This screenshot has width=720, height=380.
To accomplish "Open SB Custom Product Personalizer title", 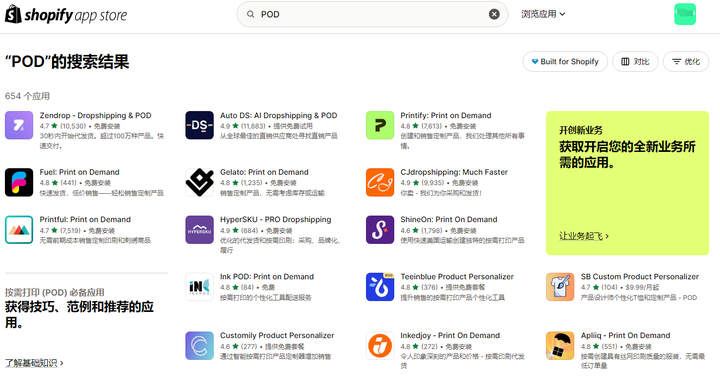I will pos(640,277).
